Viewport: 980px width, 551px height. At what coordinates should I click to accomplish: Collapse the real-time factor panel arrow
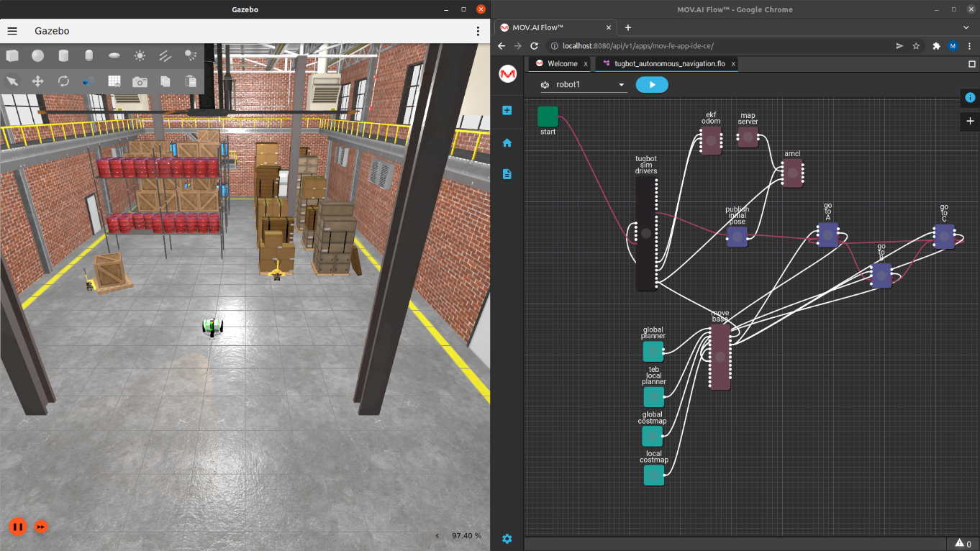coord(437,536)
